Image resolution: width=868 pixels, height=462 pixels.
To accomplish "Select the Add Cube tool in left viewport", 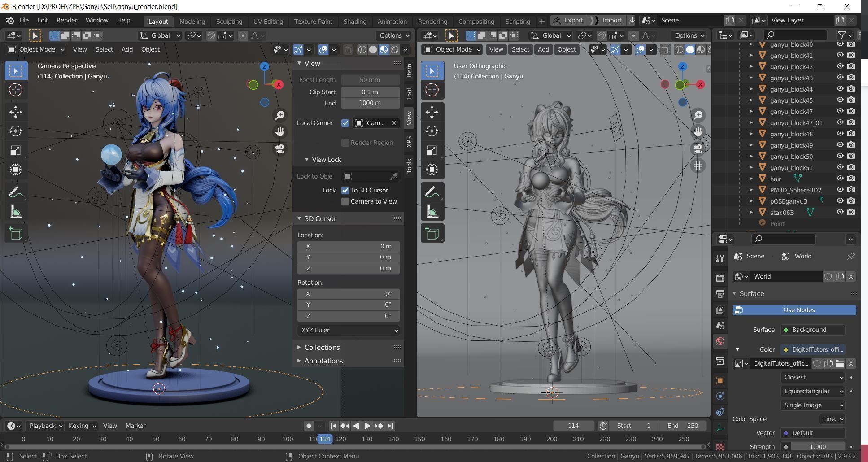I will [x=16, y=233].
